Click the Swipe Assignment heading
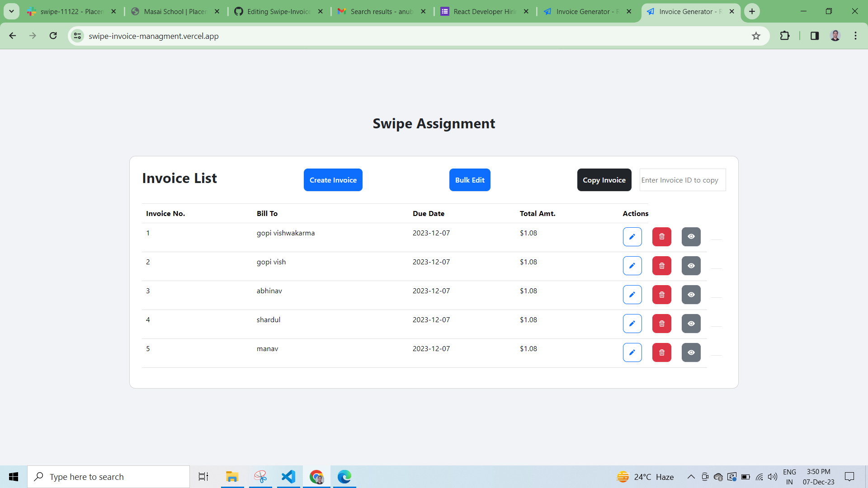This screenshot has width=868, height=488. pyautogui.click(x=434, y=123)
